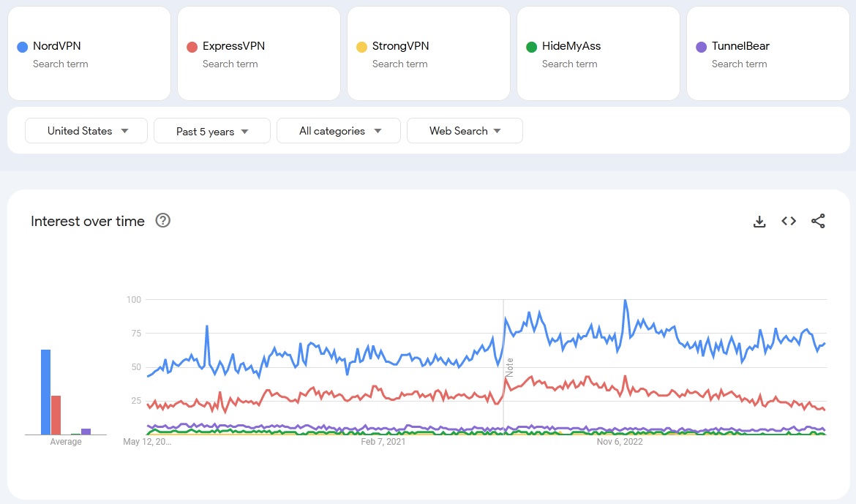Click the NordVPN blue color dot

[23, 47]
